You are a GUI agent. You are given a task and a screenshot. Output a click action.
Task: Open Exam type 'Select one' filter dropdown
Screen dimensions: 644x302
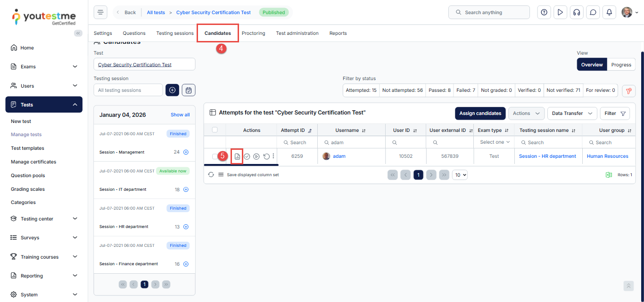[494, 142]
